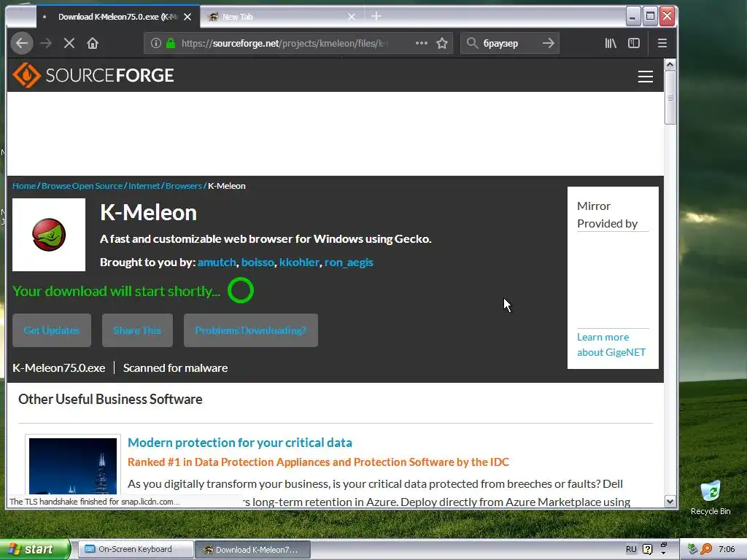
Task: Click the orange magnifier tray icon
Action: 706,550
